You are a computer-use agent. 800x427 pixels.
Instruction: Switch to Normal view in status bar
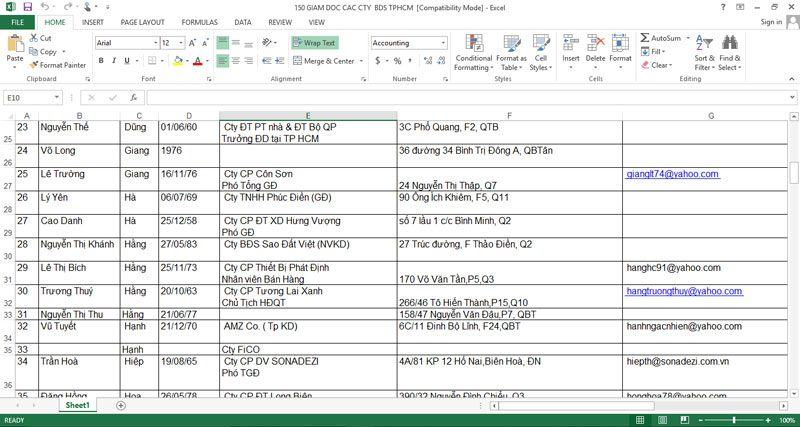[640, 420]
